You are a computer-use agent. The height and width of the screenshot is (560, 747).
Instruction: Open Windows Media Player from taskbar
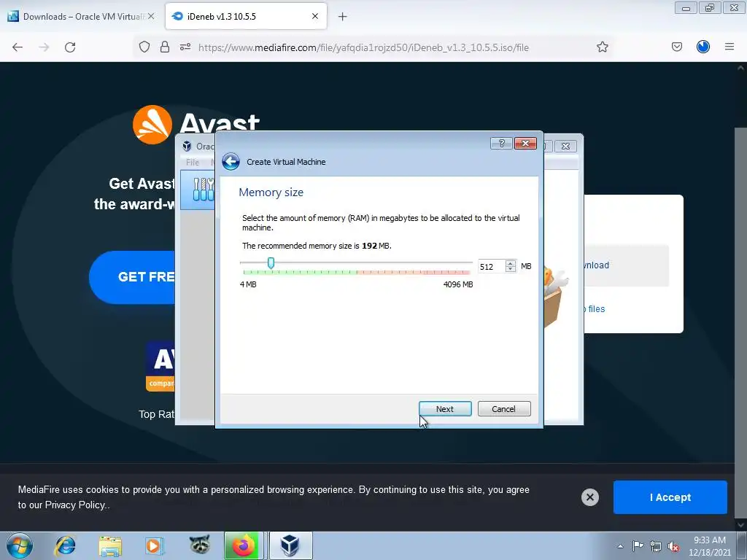tap(155, 545)
